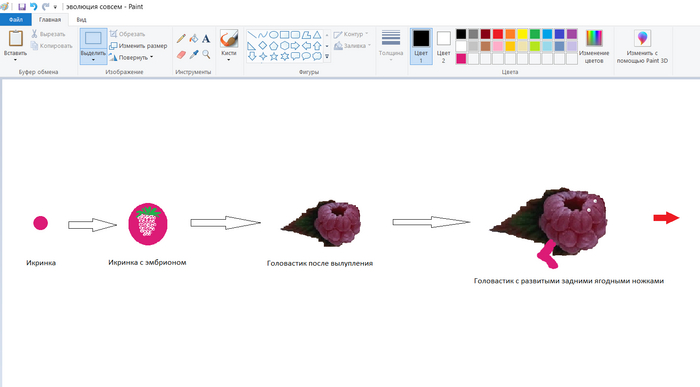Activate Цвет 1 color slot
700x387 pixels.
tap(421, 46)
